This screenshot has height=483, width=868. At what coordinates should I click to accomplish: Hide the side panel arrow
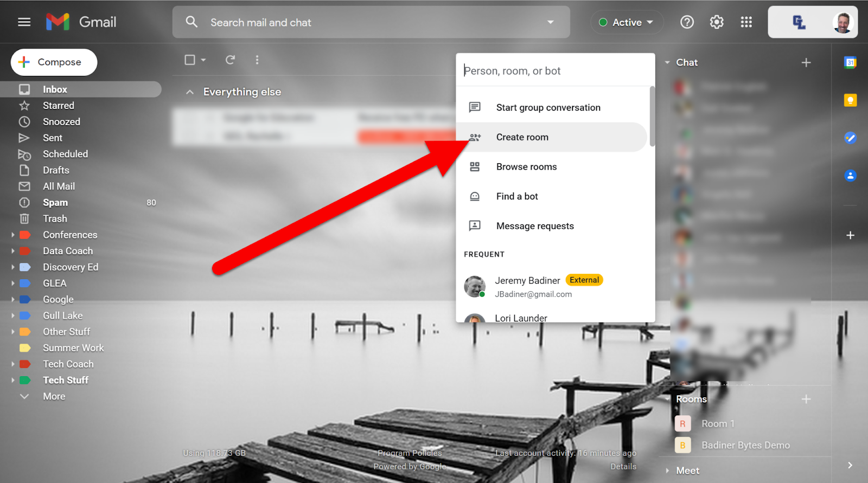pos(850,466)
